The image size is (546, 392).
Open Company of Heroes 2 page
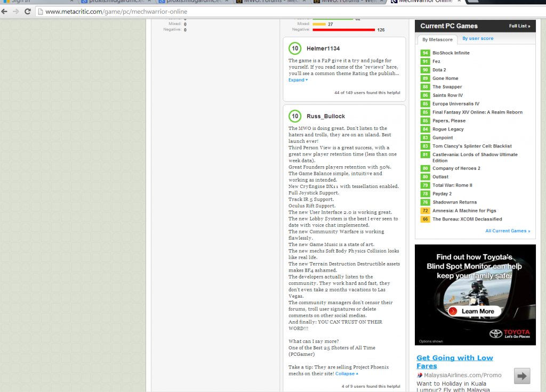(456, 168)
